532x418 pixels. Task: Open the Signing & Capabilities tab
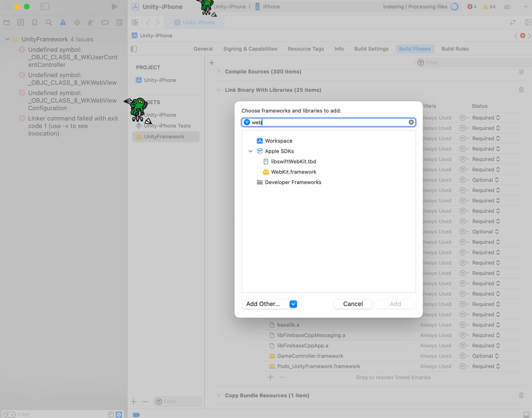(x=250, y=49)
